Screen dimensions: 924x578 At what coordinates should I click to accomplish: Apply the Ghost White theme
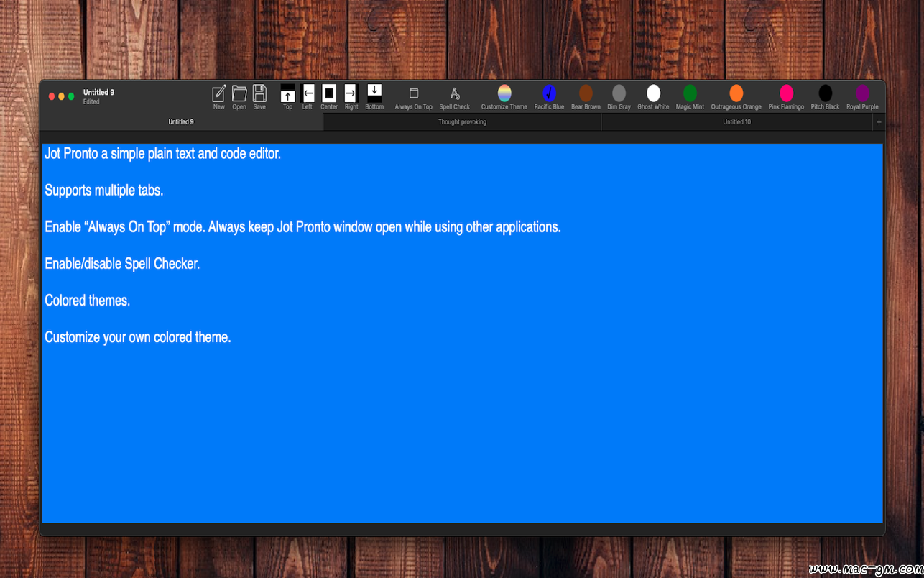click(x=653, y=93)
